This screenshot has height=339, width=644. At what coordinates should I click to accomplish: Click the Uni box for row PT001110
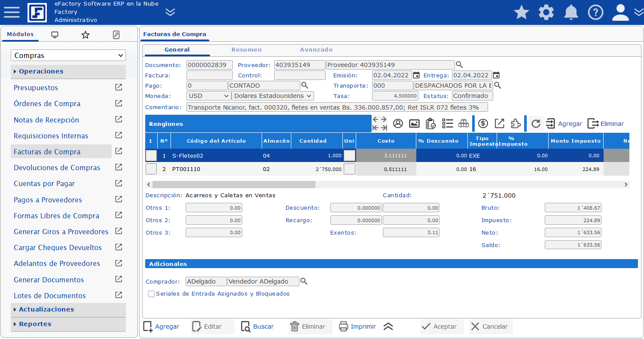click(x=350, y=169)
